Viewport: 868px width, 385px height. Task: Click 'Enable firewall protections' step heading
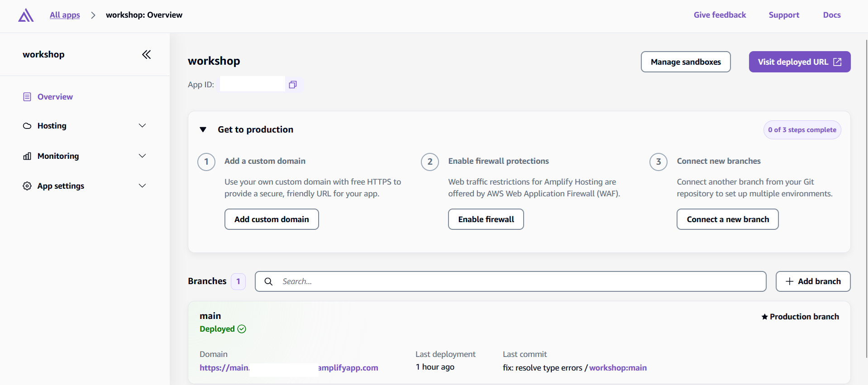(x=498, y=161)
